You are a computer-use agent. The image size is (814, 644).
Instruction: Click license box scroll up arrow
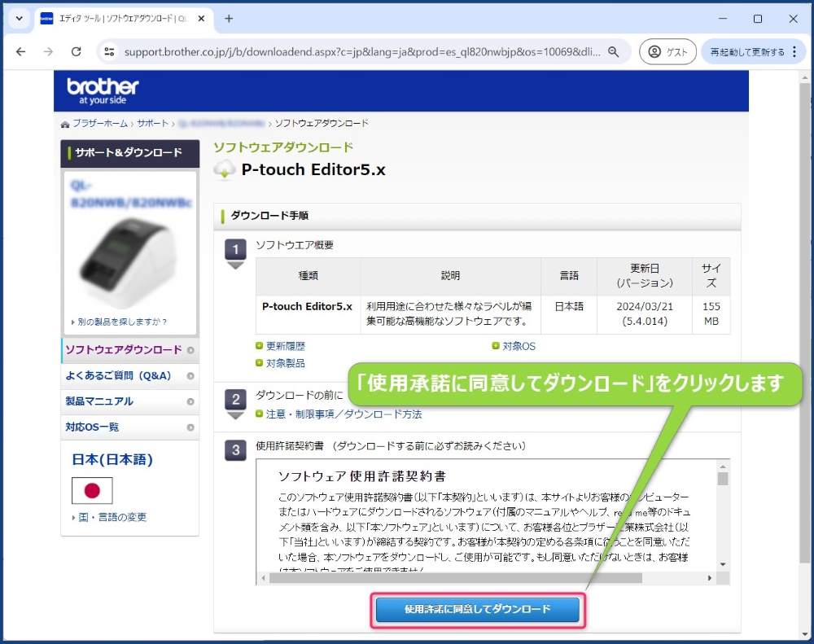[x=723, y=466]
